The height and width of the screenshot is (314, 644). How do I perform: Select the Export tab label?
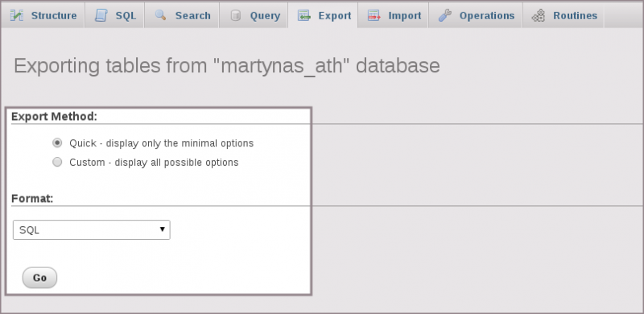(335, 15)
